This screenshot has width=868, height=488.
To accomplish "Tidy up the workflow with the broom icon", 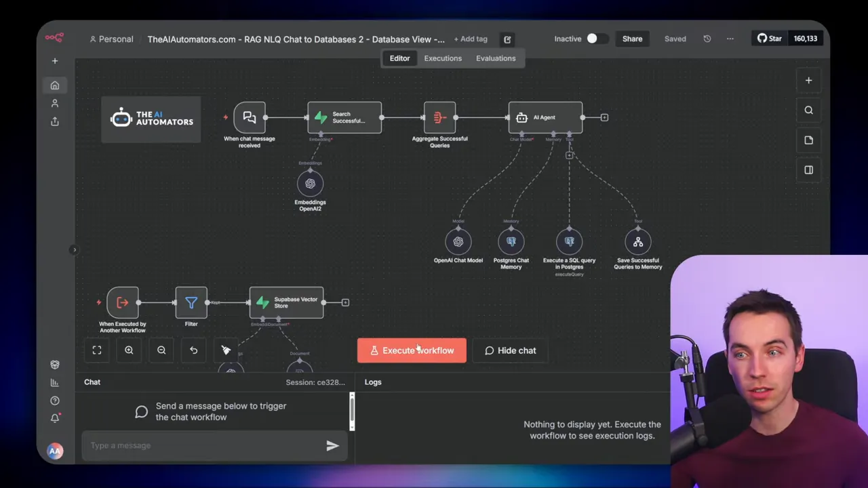I will [226, 350].
